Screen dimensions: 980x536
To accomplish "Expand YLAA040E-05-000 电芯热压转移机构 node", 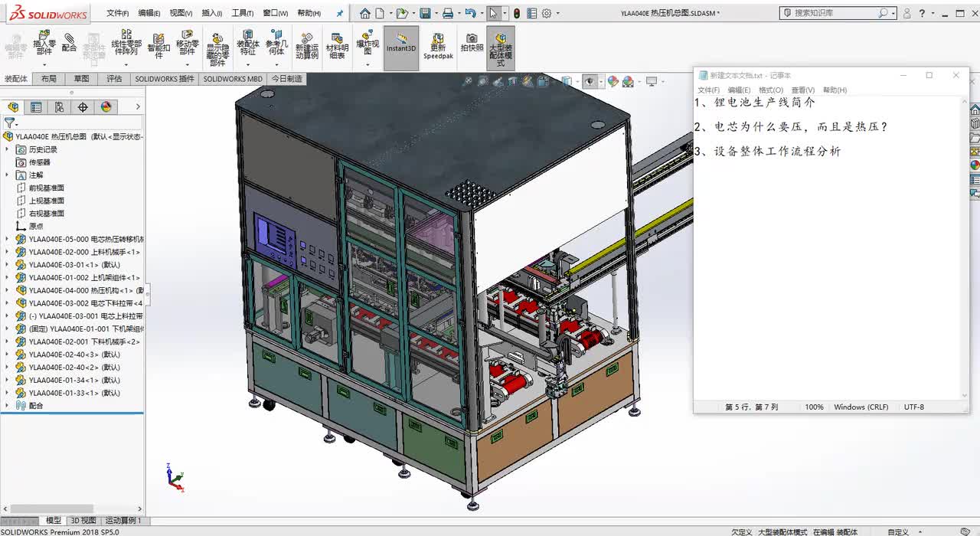I will pos(7,239).
